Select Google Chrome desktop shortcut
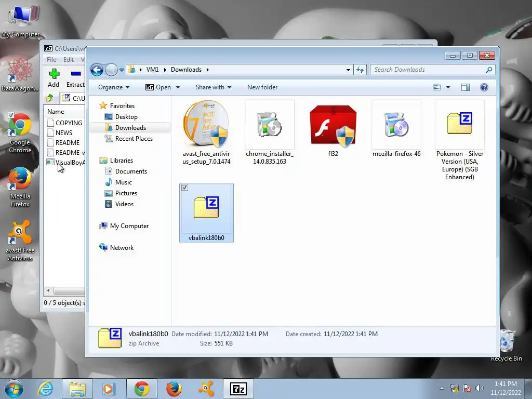 tap(20, 133)
